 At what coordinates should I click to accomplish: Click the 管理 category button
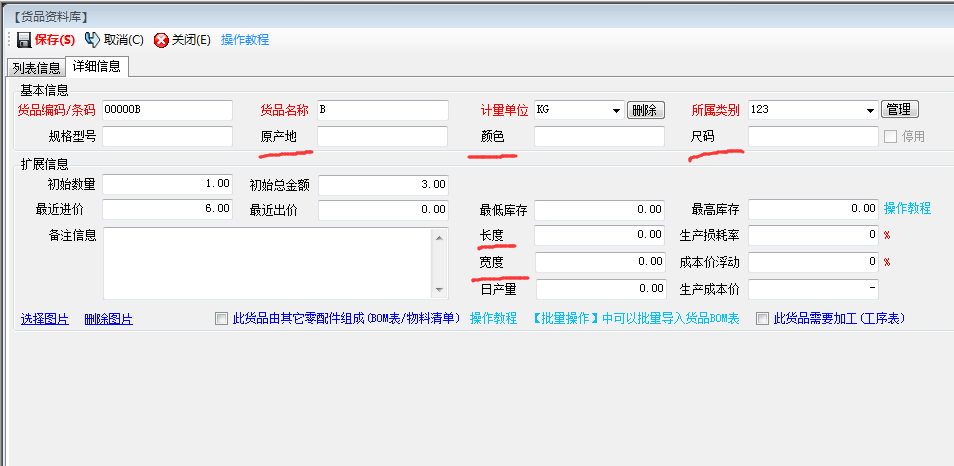(x=900, y=109)
